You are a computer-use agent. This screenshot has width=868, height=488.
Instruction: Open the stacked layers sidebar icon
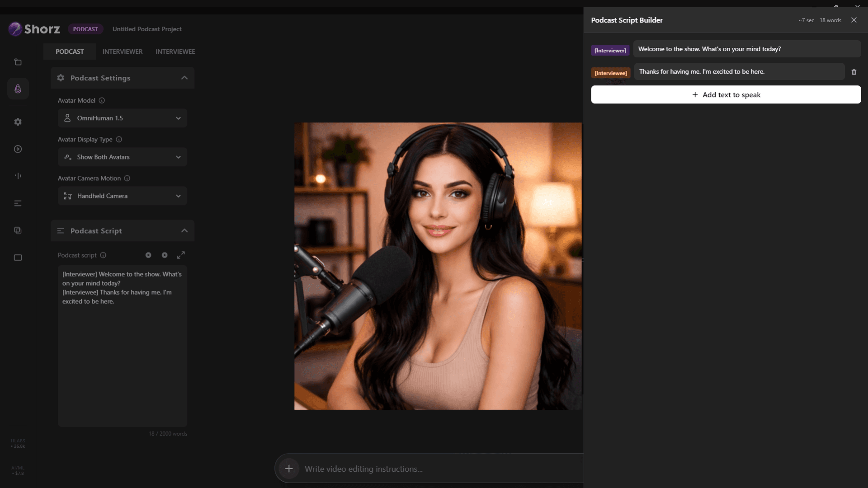coord(18,230)
